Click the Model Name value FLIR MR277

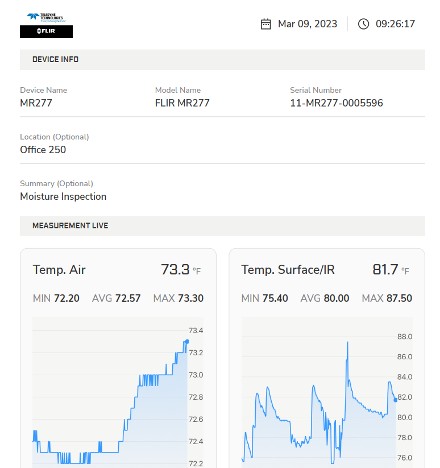click(x=182, y=103)
